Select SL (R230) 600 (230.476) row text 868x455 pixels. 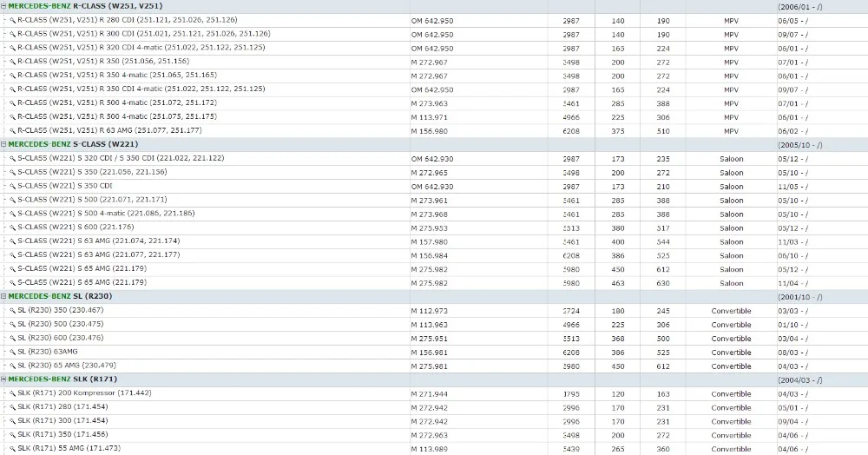coord(61,338)
